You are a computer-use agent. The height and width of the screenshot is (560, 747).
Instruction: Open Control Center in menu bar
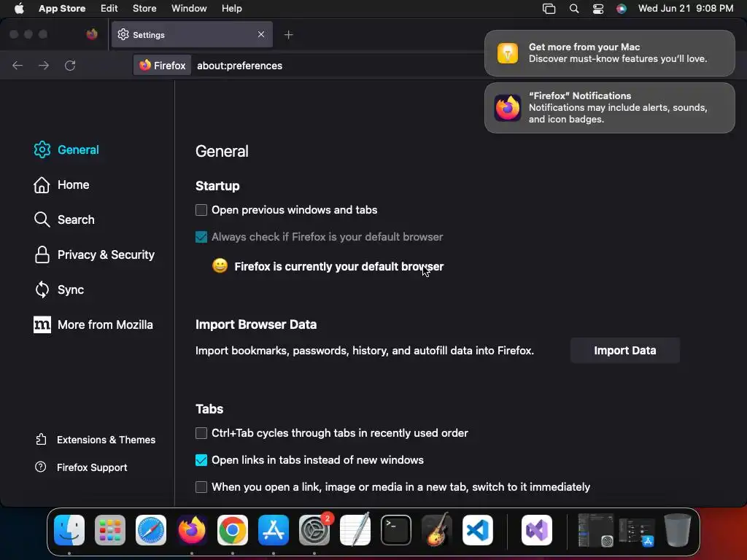598,9
